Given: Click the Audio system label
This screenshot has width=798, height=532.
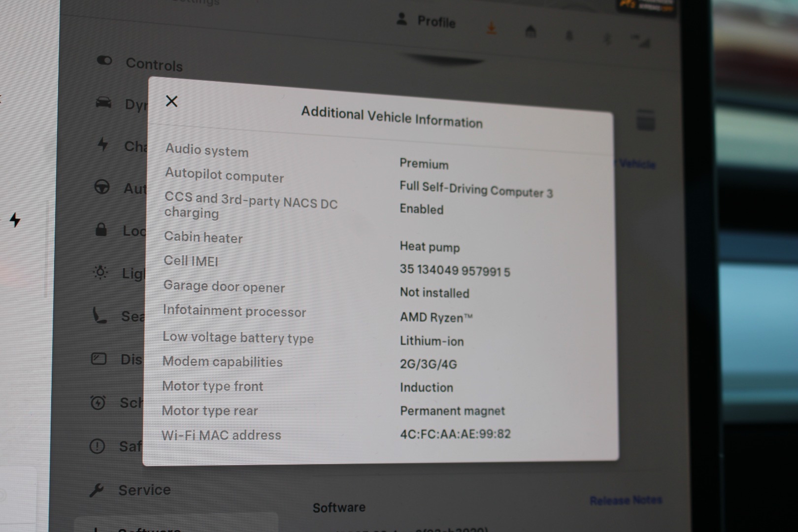Looking at the screenshot, I should coord(207,150).
